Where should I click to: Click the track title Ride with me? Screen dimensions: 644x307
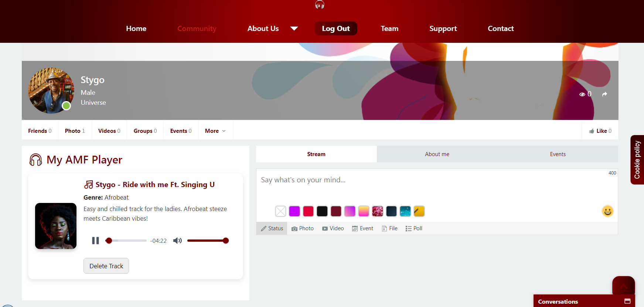(155, 184)
